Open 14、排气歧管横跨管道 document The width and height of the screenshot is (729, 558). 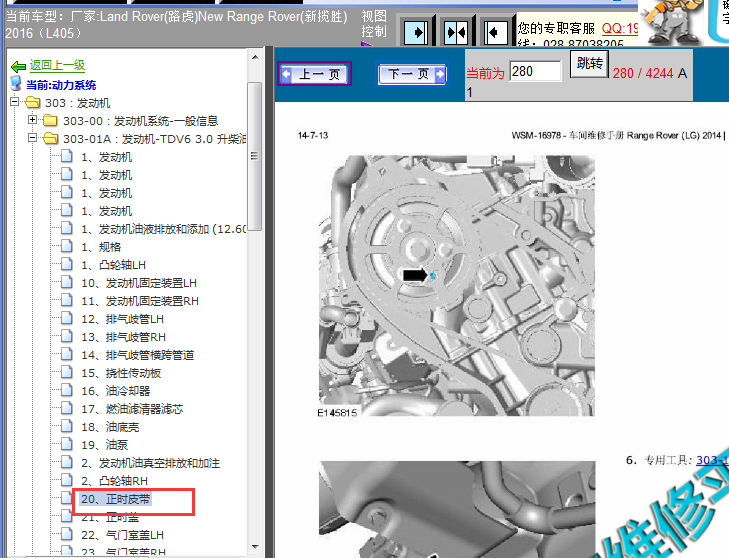pos(138,355)
